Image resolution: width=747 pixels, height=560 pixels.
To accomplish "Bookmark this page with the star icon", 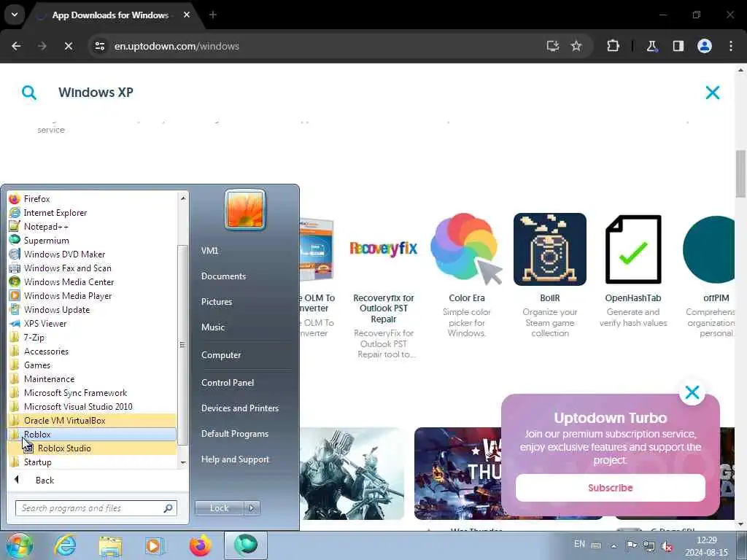I will pyautogui.click(x=576, y=46).
